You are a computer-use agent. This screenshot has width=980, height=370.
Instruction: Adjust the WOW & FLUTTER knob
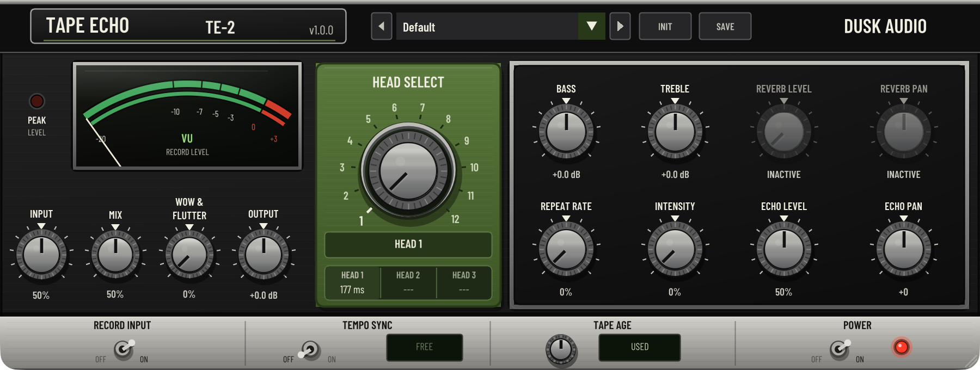click(x=189, y=254)
